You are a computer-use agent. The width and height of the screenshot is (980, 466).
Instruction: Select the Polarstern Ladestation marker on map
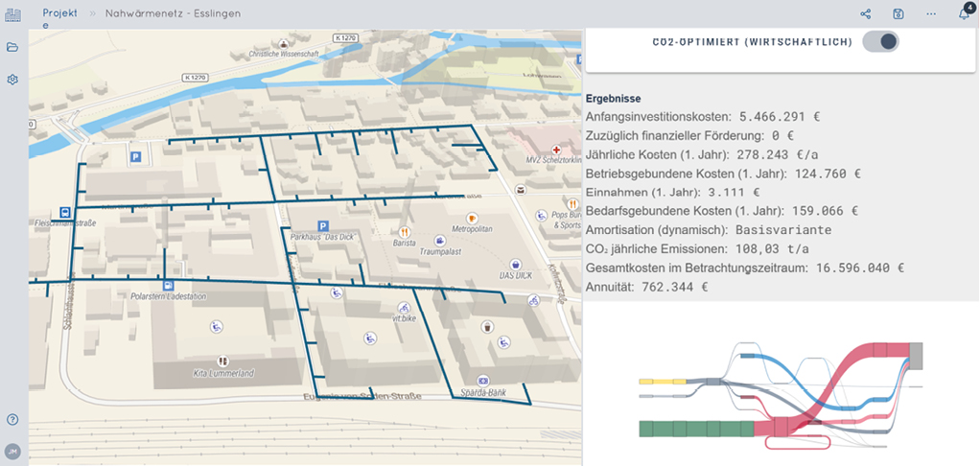[x=169, y=285]
